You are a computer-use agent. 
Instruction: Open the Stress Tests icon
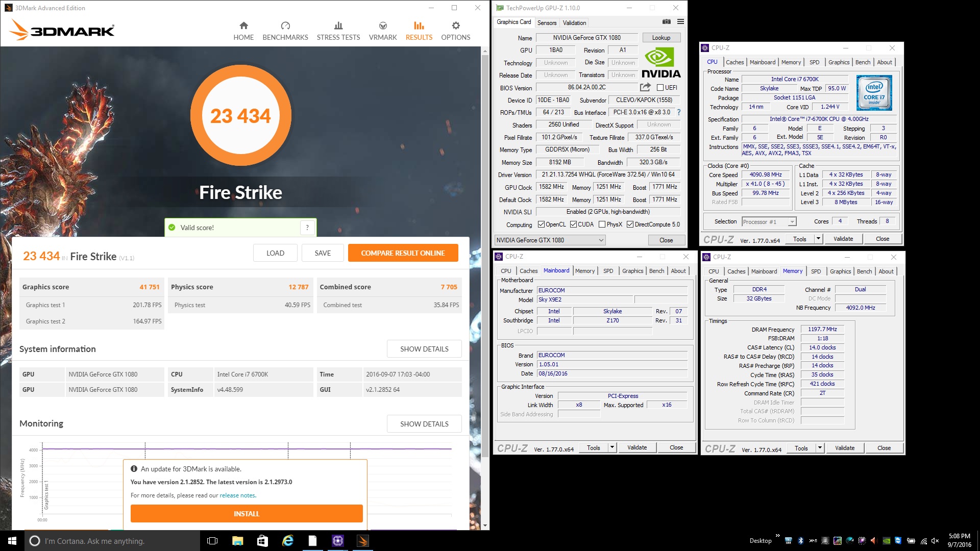[338, 26]
